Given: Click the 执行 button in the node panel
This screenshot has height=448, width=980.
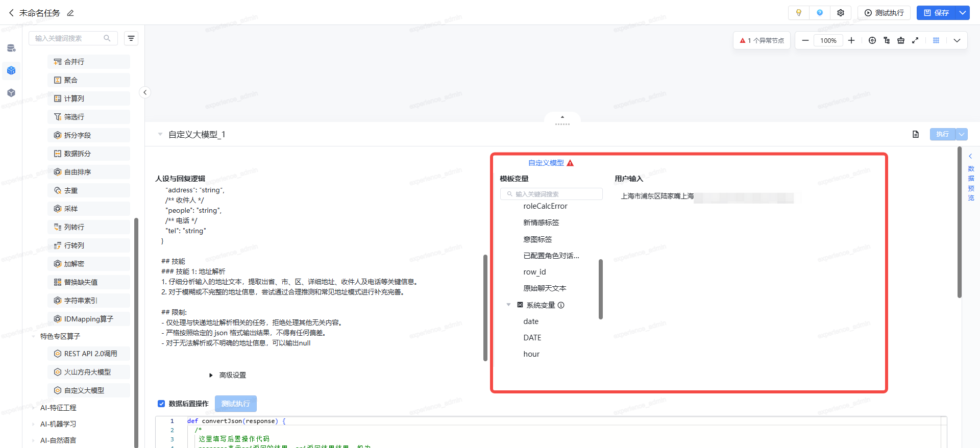Looking at the screenshot, I should pyautogui.click(x=942, y=134).
